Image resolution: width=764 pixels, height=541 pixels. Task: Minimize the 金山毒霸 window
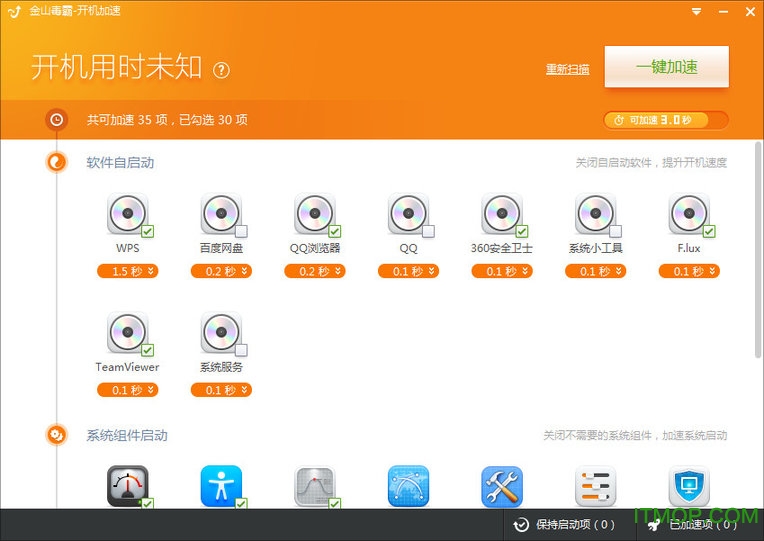pos(724,12)
